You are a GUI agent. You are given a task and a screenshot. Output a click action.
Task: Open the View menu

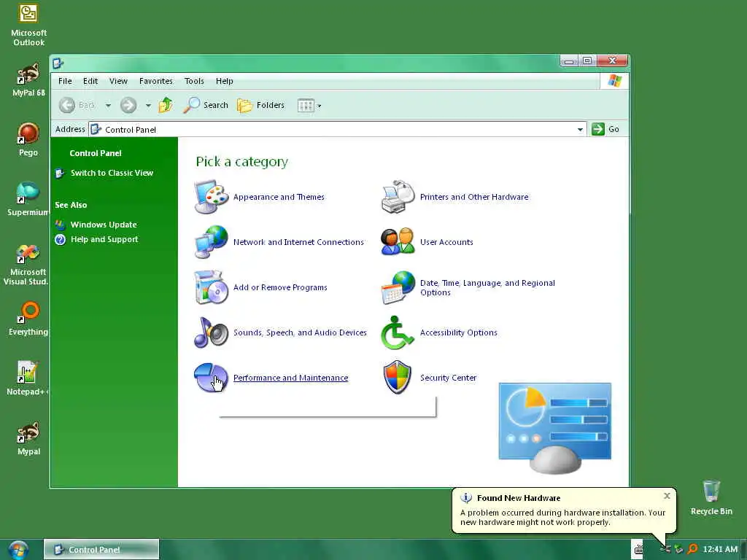(118, 81)
